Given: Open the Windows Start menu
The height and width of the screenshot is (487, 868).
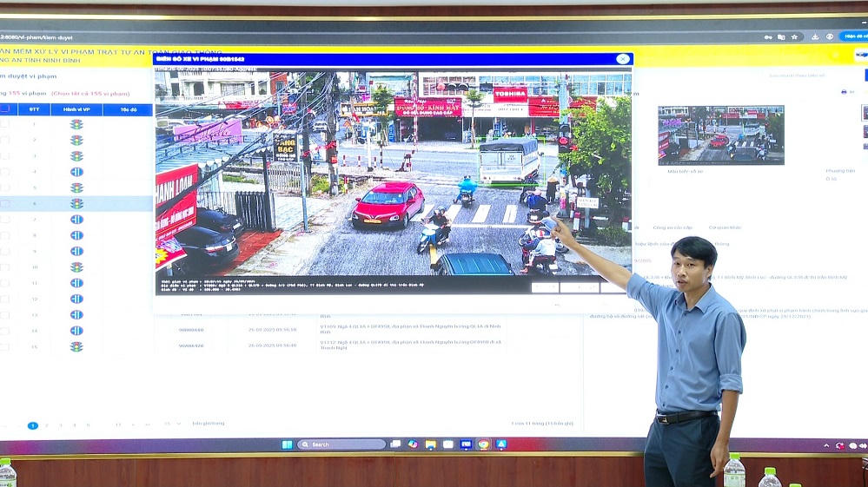Looking at the screenshot, I should pyautogui.click(x=287, y=444).
